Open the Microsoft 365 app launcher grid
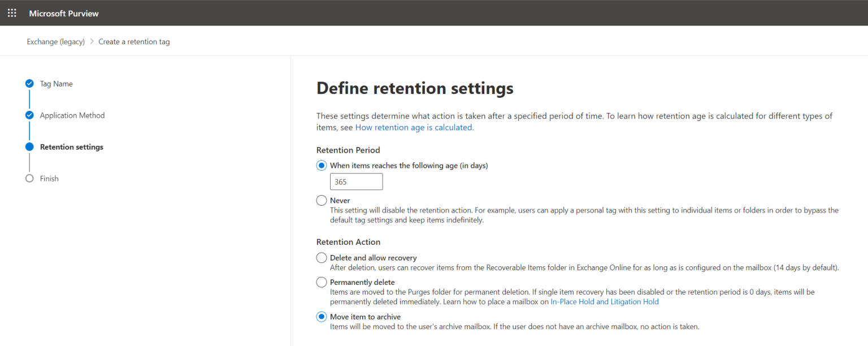868x346 pixels. tap(12, 12)
